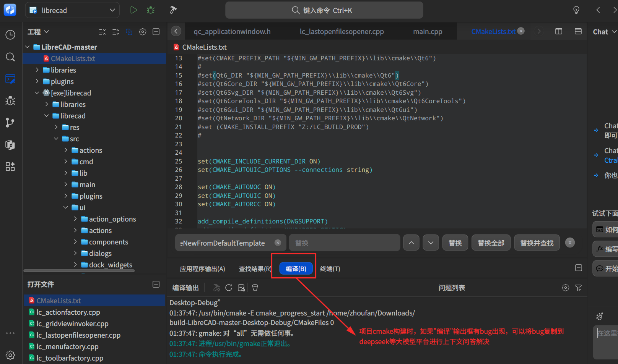Switch to the main.cpp editor tab
618x364 pixels.
[428, 32]
